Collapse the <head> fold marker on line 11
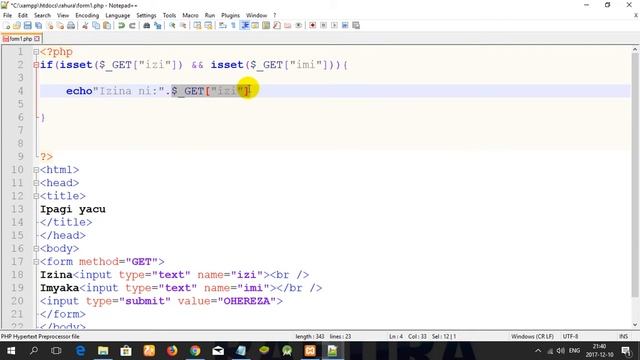 pos(36,183)
